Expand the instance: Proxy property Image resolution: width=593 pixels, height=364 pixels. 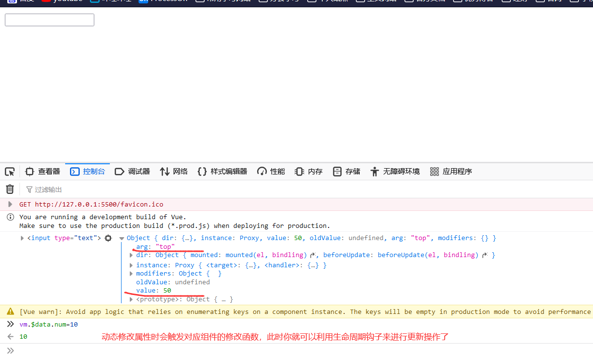131,265
